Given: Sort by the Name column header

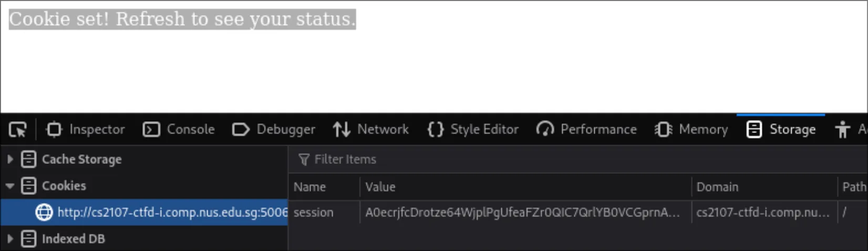Looking at the screenshot, I should [310, 187].
